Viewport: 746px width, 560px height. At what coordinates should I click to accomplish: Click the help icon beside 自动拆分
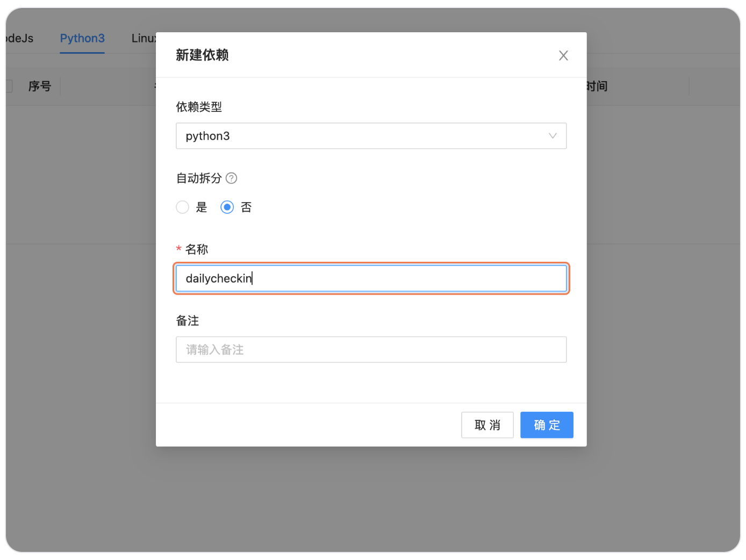click(x=231, y=178)
